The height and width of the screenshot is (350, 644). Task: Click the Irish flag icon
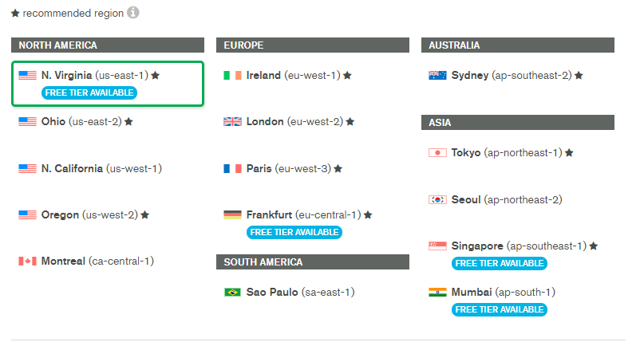(x=232, y=76)
